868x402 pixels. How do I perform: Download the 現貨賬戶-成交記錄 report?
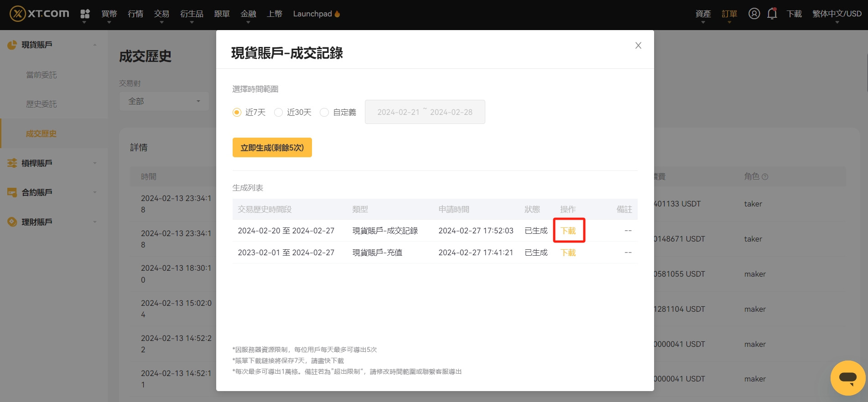568,231
